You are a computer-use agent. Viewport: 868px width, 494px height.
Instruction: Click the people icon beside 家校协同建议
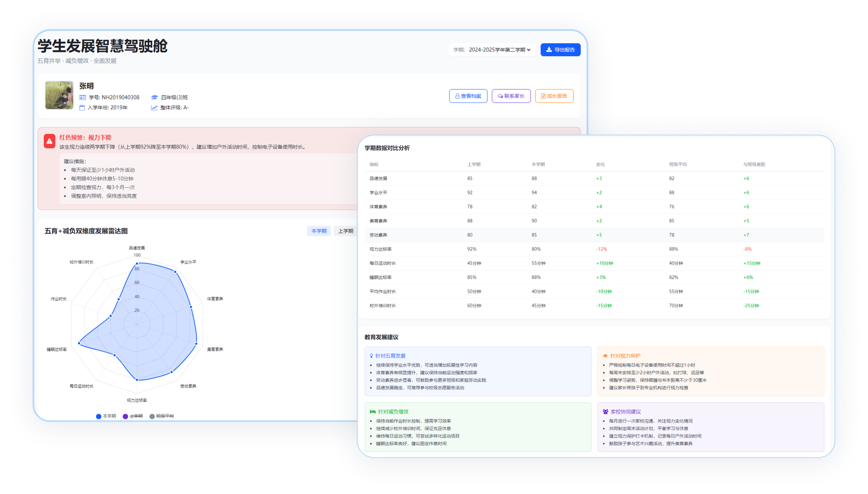(605, 412)
